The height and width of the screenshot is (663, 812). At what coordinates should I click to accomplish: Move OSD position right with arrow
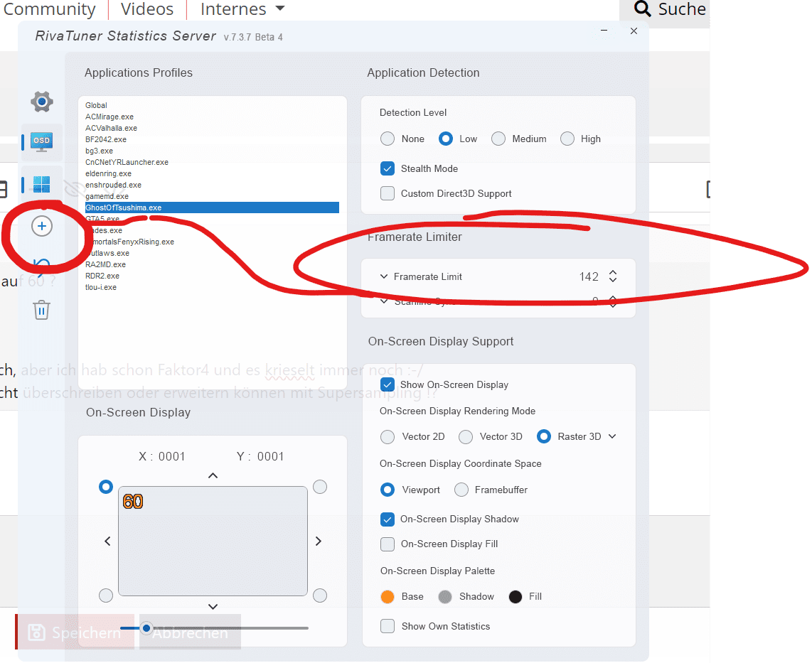pos(318,541)
